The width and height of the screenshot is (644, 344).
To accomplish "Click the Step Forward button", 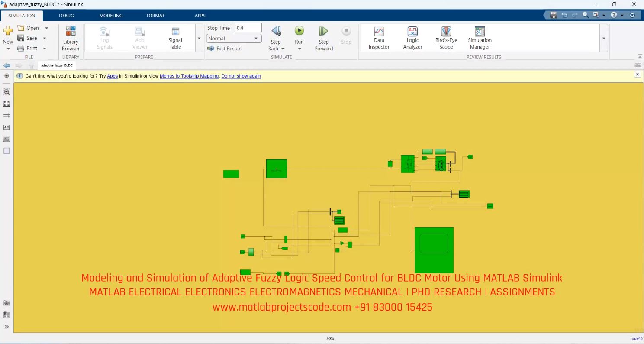I will click(323, 38).
